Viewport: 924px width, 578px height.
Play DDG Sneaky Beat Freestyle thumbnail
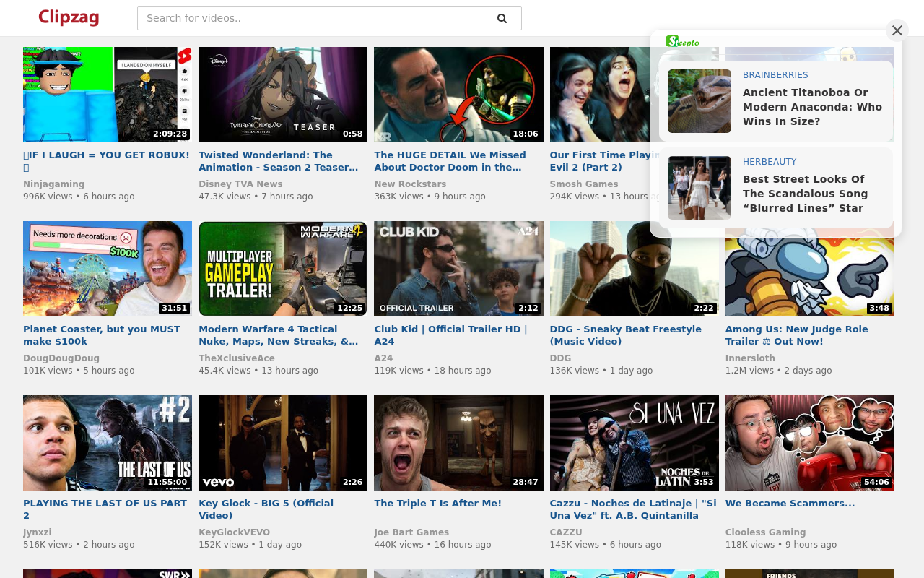635,269
